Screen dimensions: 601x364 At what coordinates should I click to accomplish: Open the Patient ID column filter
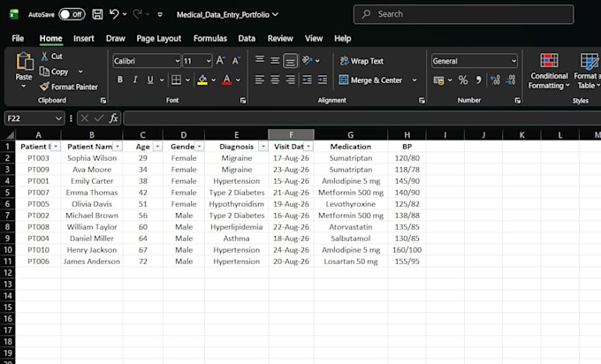coord(56,147)
